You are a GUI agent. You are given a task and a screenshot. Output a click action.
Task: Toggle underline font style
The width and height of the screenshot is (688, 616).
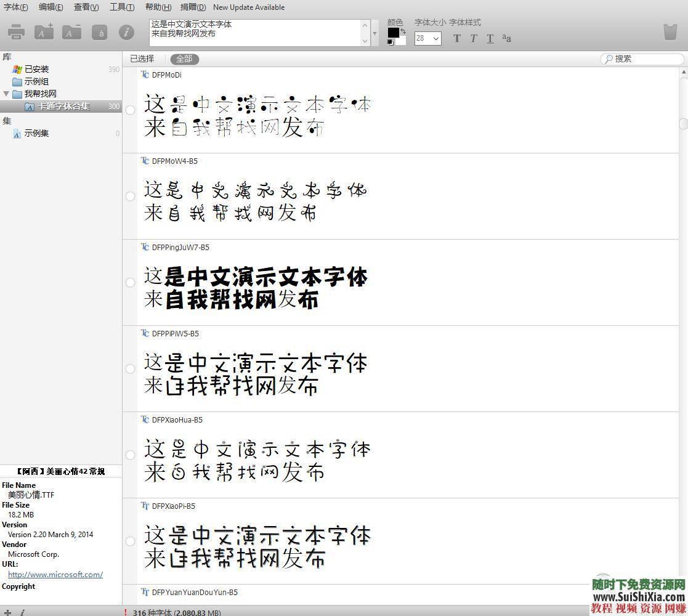click(490, 39)
